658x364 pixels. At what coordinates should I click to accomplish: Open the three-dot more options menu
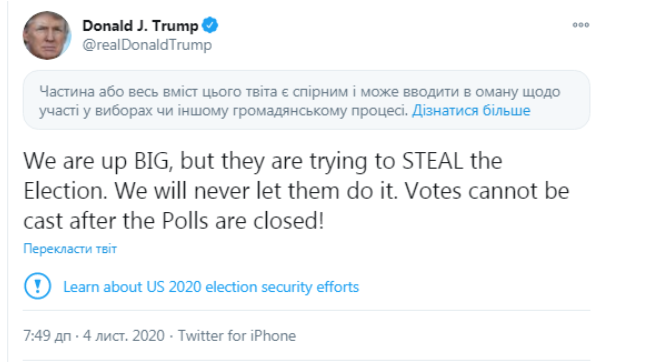pyautogui.click(x=581, y=25)
